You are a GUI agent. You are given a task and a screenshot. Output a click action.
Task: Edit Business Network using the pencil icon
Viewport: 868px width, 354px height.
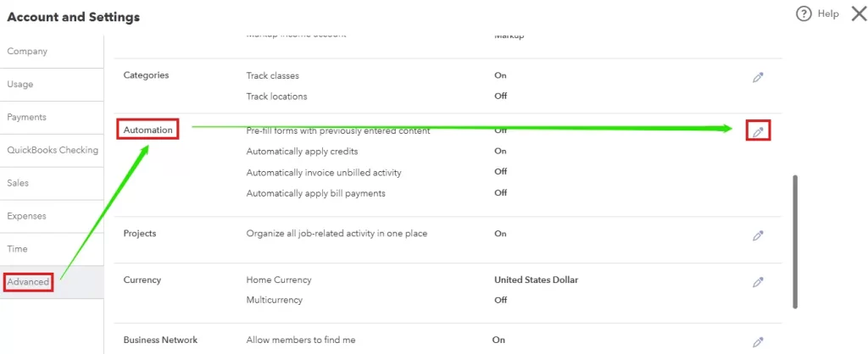click(x=758, y=342)
